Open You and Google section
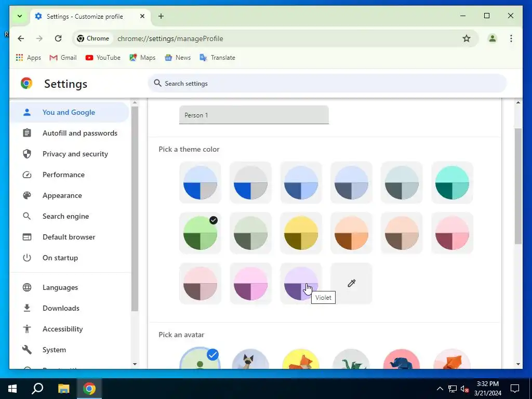The height and width of the screenshot is (399, 532). [x=69, y=112]
